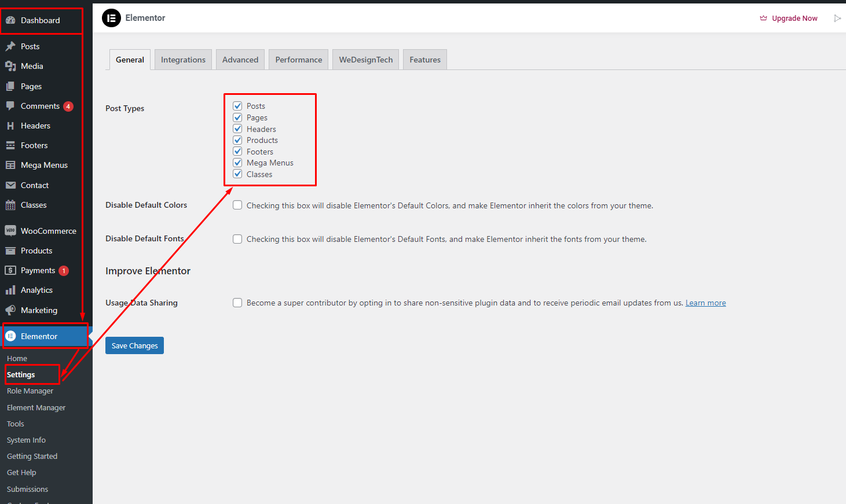Uncheck the Headers post type checkbox
846x504 pixels.
coord(237,128)
